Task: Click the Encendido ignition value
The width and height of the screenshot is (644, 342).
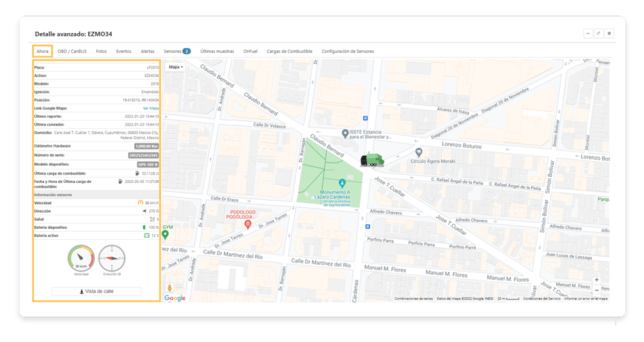Action: 150,92
